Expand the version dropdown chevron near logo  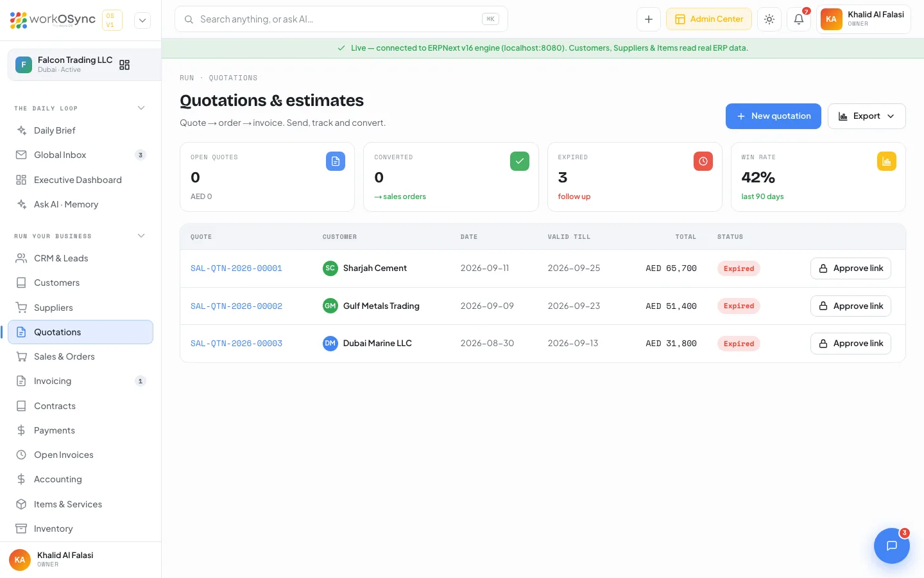[142, 20]
